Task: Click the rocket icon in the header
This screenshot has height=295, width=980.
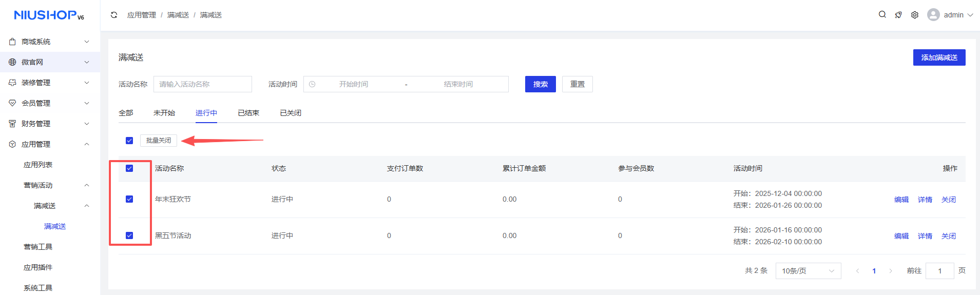Action: pos(898,15)
